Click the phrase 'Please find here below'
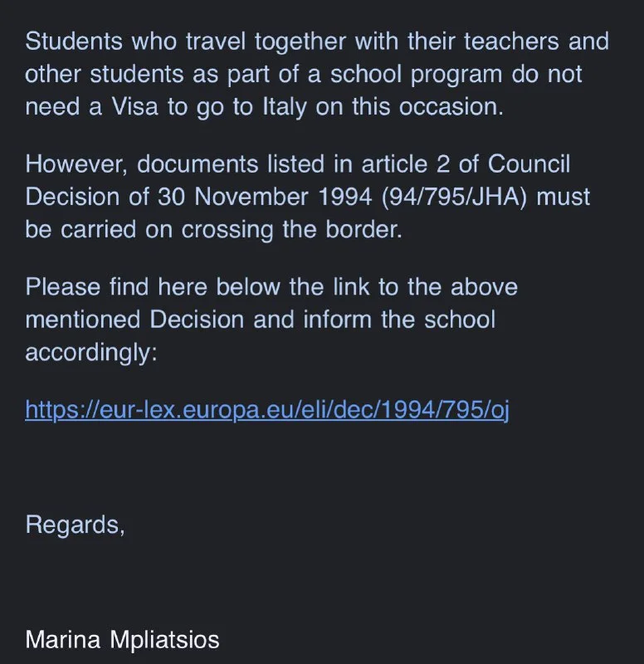644x664 pixels. (153, 286)
